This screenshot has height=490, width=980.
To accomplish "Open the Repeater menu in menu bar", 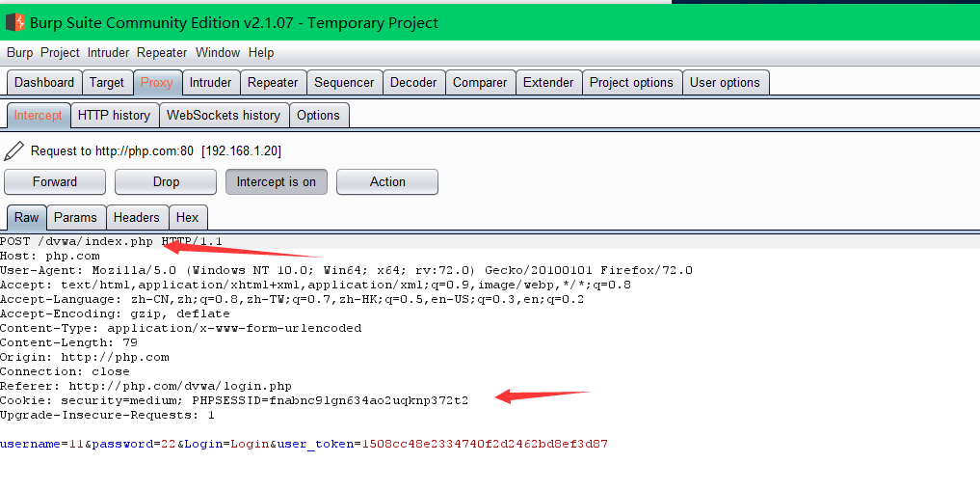I will click(x=162, y=52).
